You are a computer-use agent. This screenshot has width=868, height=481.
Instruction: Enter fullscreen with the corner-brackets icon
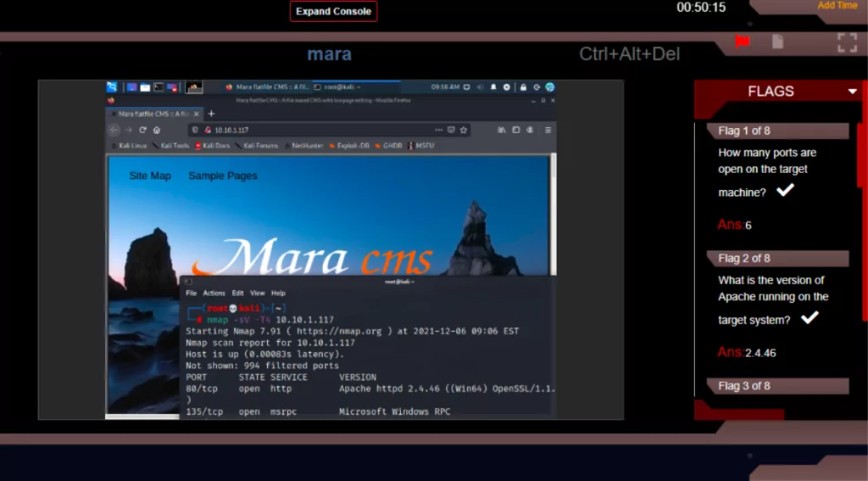847,42
